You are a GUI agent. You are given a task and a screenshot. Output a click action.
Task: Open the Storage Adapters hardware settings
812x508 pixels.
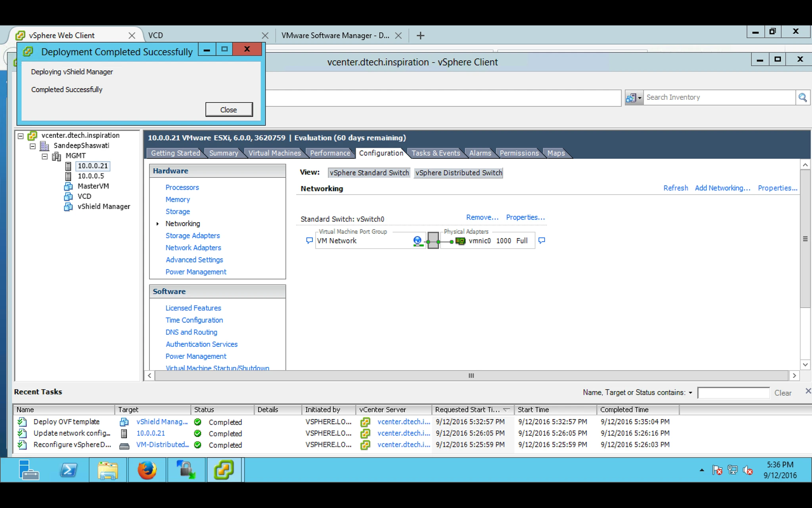(192, 236)
